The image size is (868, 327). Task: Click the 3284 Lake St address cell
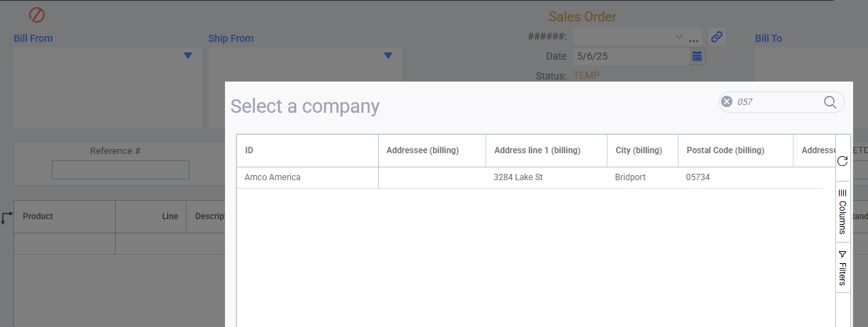coord(546,177)
